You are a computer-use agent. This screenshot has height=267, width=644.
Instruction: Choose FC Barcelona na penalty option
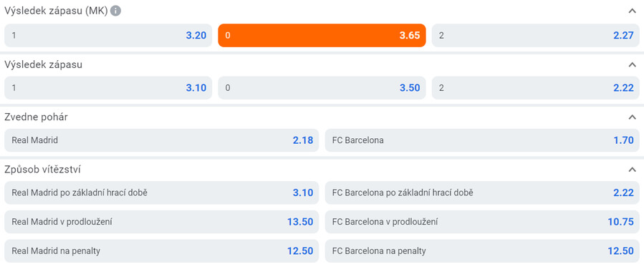click(482, 251)
